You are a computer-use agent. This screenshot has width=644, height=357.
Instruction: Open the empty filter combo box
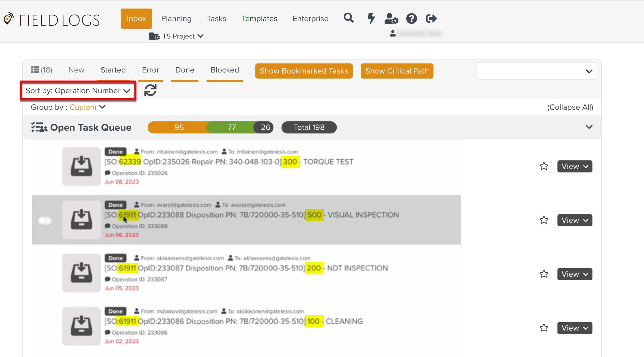536,71
